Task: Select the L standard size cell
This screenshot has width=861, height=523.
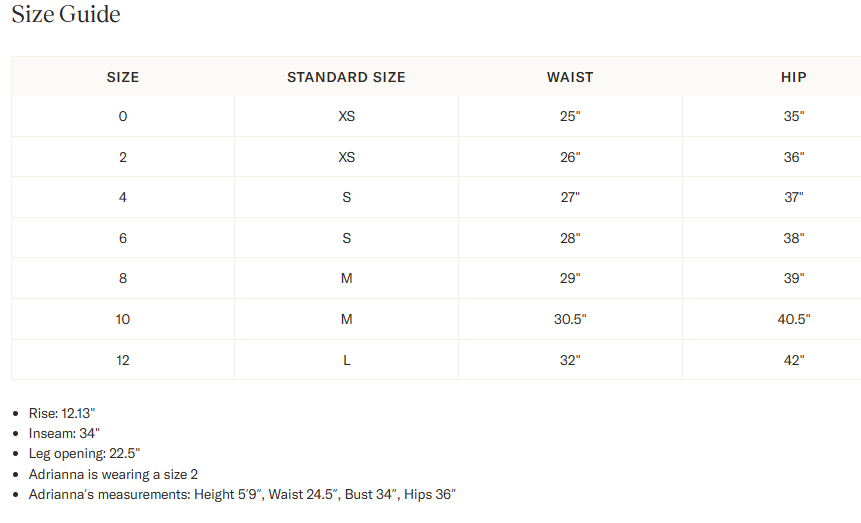Action: click(x=346, y=360)
